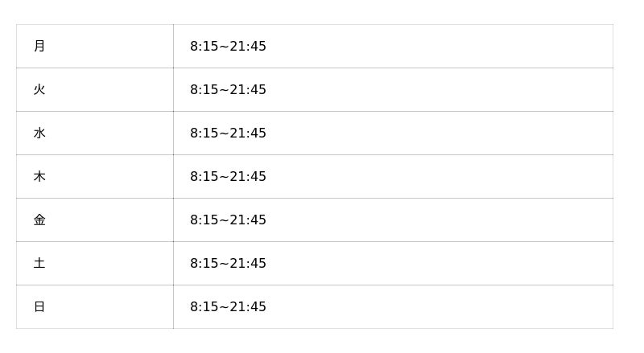Click the 21:45 closing time for 月

[x=248, y=47]
